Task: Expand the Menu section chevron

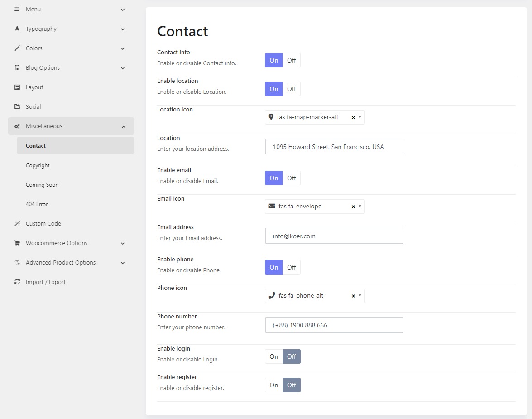Action: (123, 10)
